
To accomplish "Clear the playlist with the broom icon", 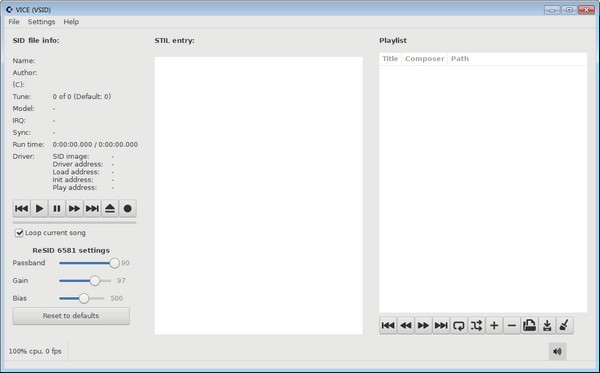I will tap(564, 326).
